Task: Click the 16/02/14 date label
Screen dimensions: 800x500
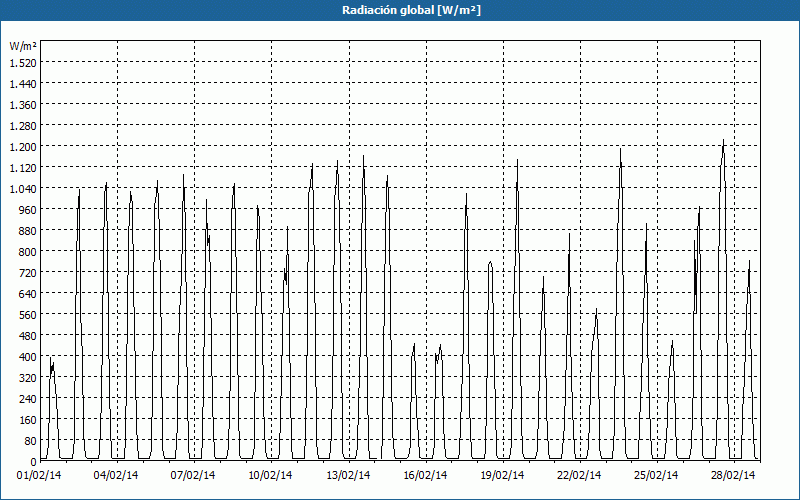Action: tap(426, 476)
